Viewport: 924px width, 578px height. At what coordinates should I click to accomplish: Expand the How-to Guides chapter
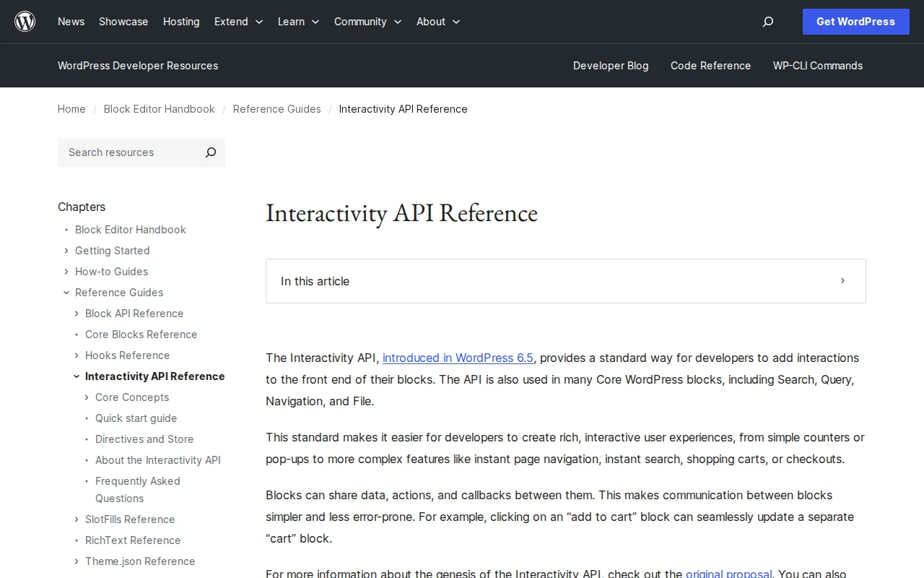(66, 272)
